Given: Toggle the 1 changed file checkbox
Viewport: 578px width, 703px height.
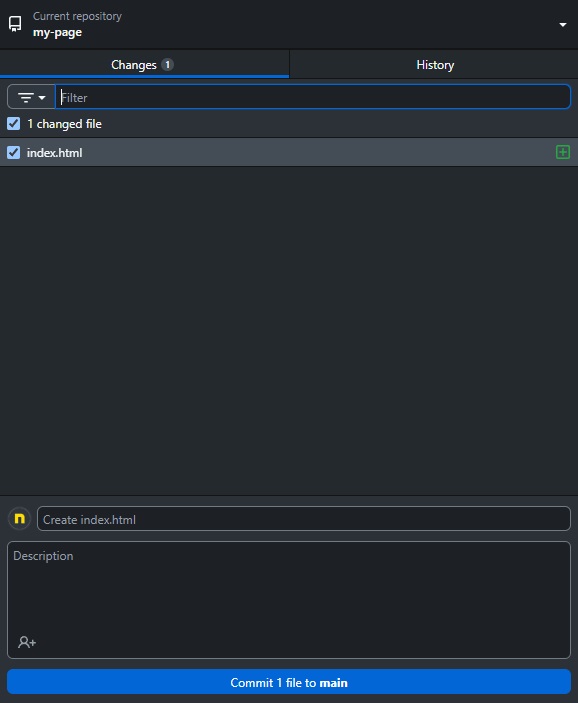Looking at the screenshot, I should click(13, 124).
